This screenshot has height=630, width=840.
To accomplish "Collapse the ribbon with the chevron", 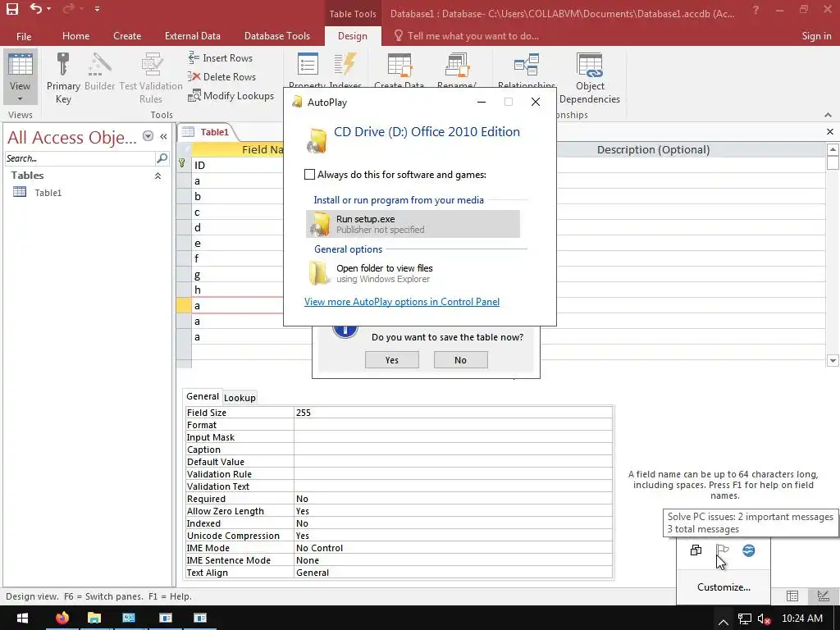I will pos(828,115).
